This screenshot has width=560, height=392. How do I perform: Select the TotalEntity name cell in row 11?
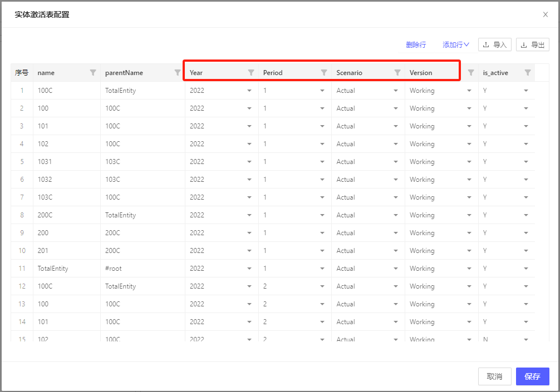click(x=53, y=269)
